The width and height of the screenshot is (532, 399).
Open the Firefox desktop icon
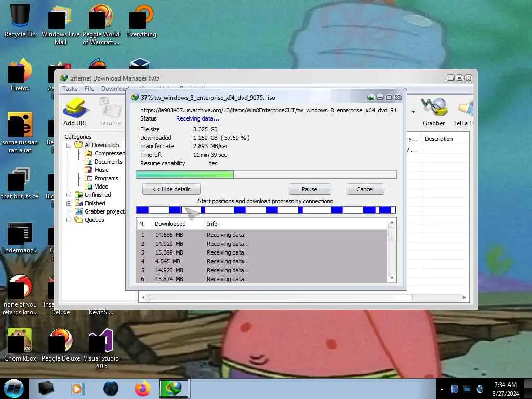point(20,75)
